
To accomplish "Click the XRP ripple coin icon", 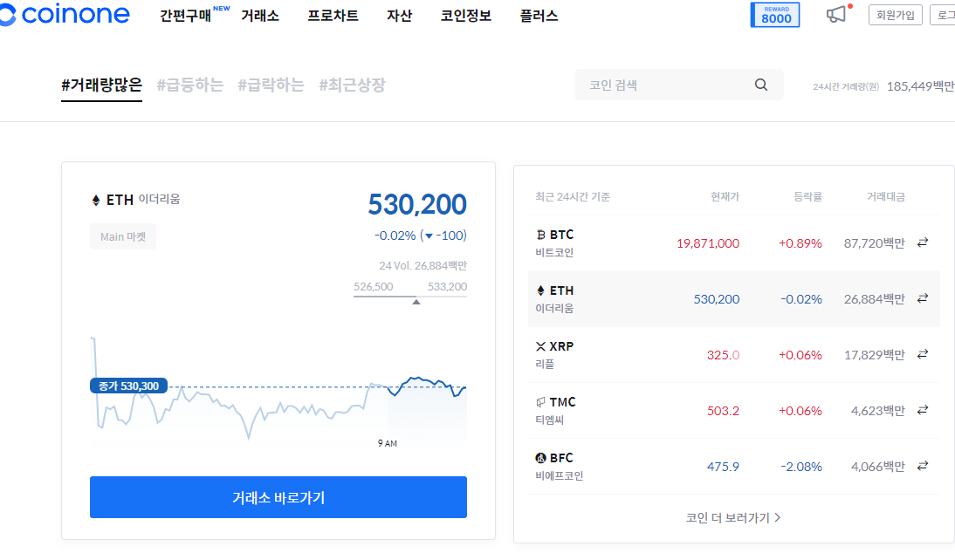I will [x=540, y=346].
